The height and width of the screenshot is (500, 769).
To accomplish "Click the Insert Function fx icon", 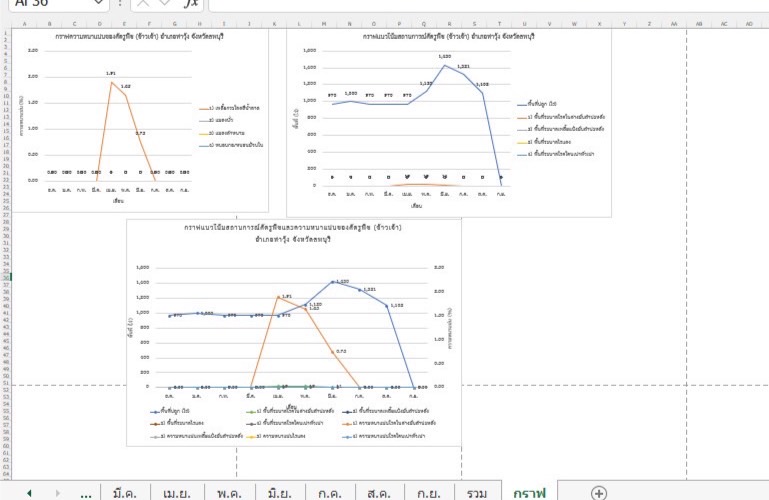I will 191,4.
